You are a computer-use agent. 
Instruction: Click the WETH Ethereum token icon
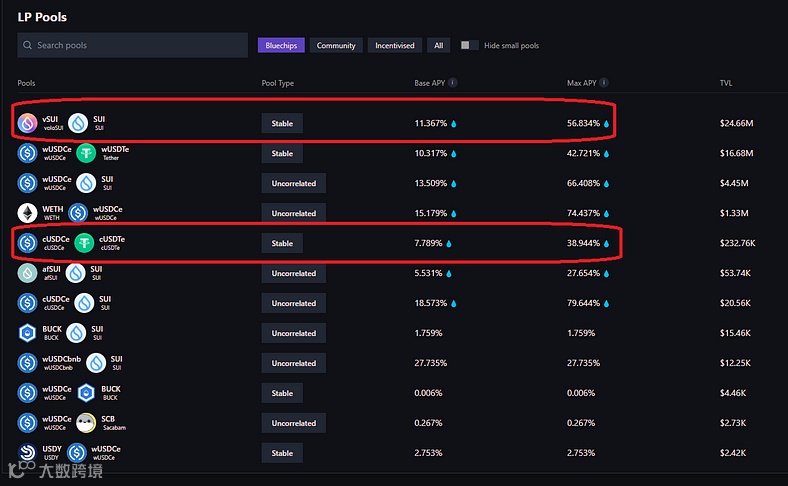(28, 213)
